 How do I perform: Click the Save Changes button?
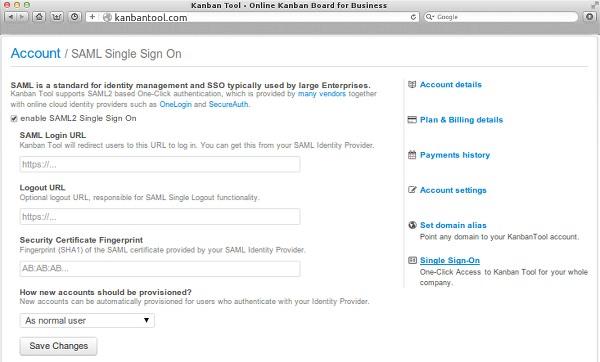[x=59, y=346]
